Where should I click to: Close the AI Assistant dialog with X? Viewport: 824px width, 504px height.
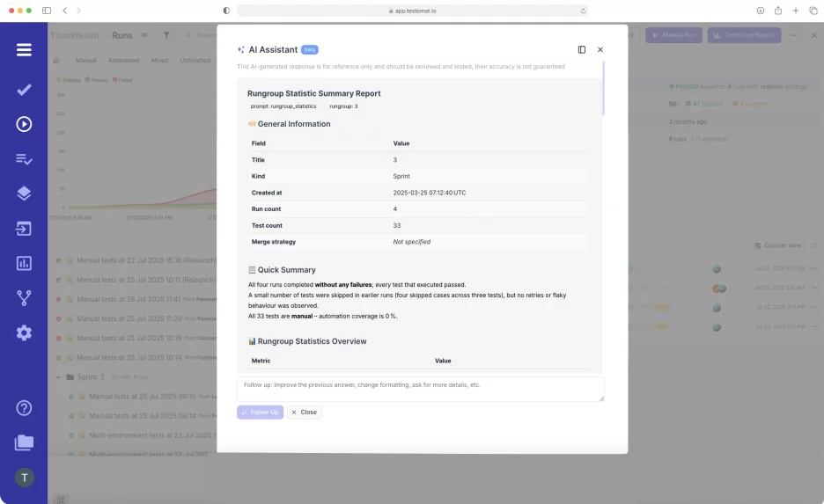pos(600,50)
